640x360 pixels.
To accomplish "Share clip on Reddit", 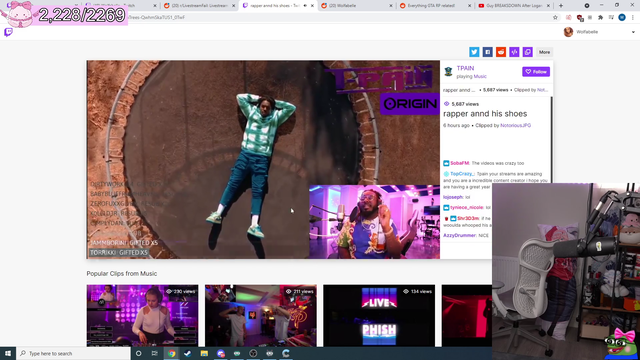I will pyautogui.click(x=501, y=52).
